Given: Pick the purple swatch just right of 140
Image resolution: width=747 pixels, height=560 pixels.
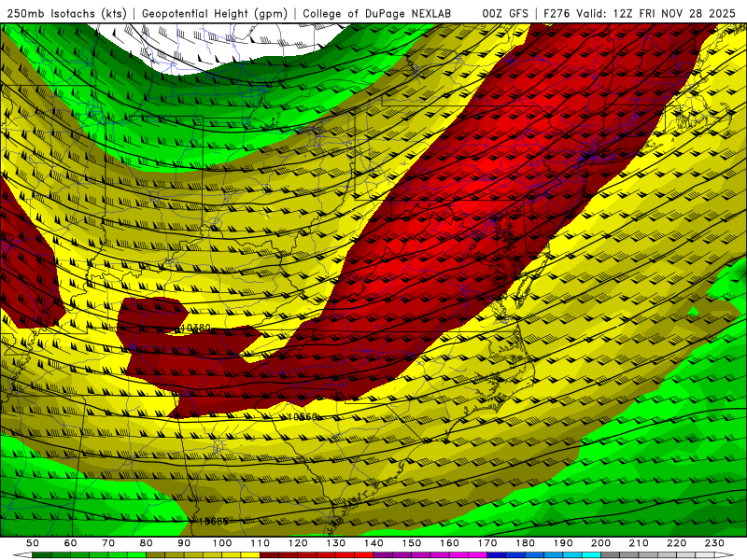Looking at the screenshot, I should pos(383,554).
